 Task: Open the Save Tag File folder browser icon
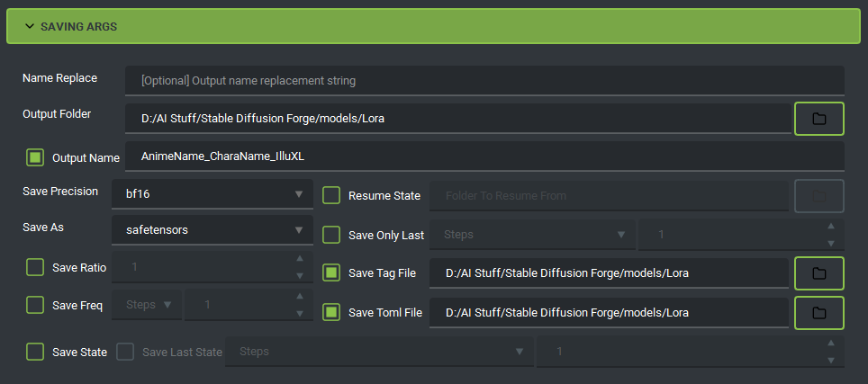pyautogui.click(x=818, y=273)
